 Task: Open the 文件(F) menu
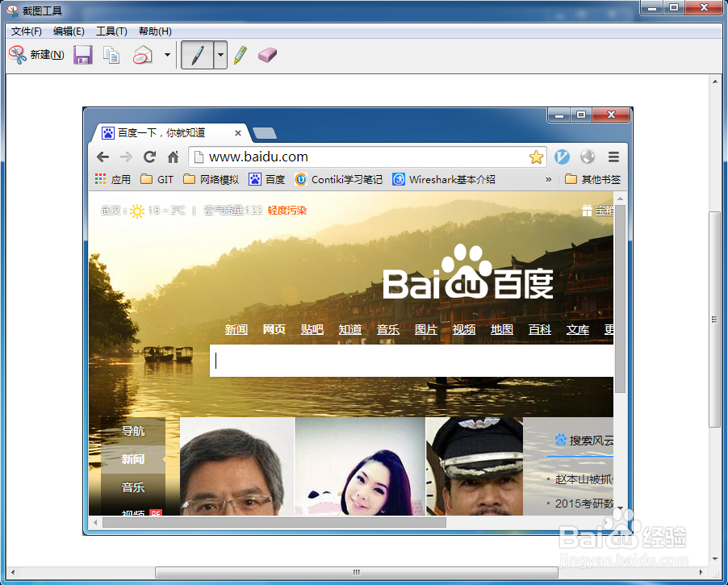click(x=27, y=31)
